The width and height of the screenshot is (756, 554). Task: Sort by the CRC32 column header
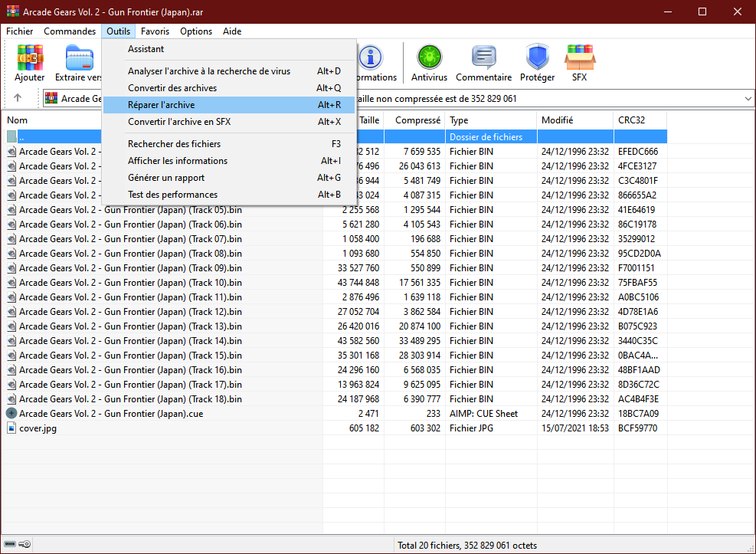[x=640, y=120]
